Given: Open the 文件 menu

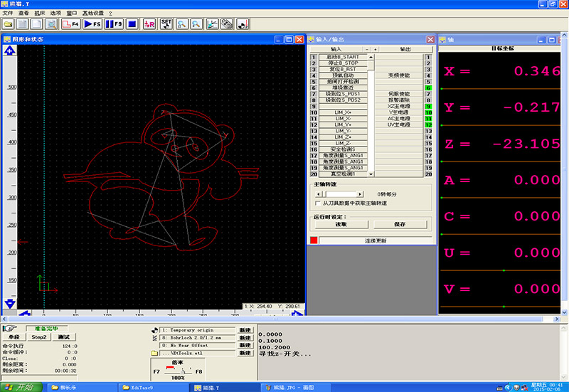Looking at the screenshot, I should pos(8,13).
